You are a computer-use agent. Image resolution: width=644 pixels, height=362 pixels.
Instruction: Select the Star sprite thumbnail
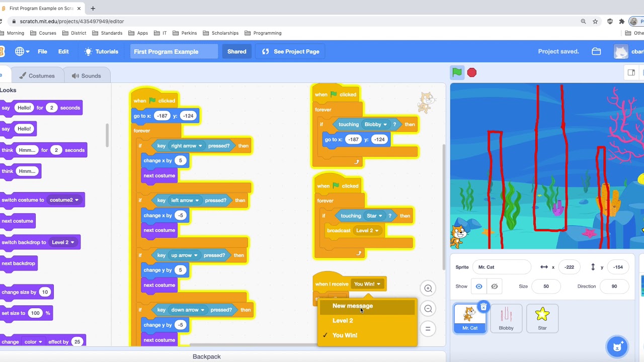click(542, 318)
